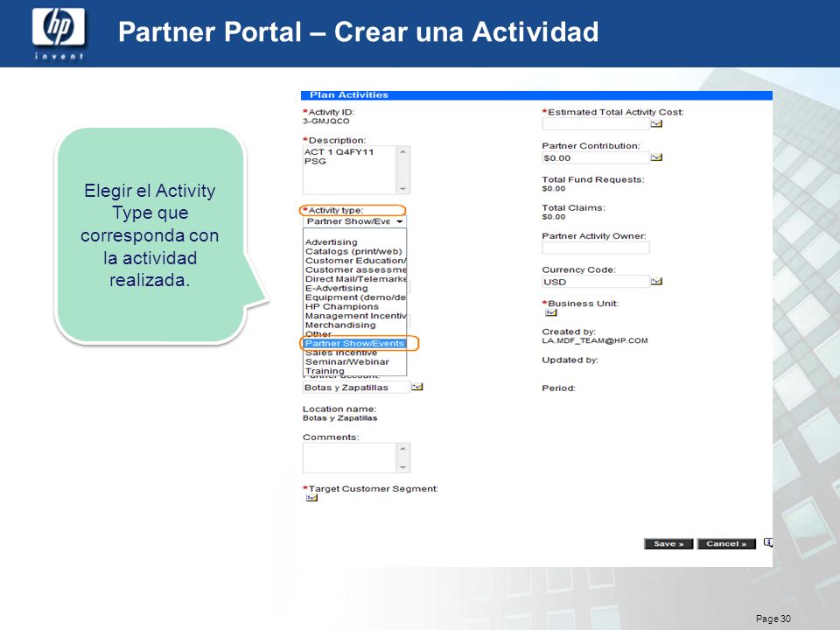Select Other in activity type list
The width and height of the screenshot is (840, 630).
(x=318, y=333)
